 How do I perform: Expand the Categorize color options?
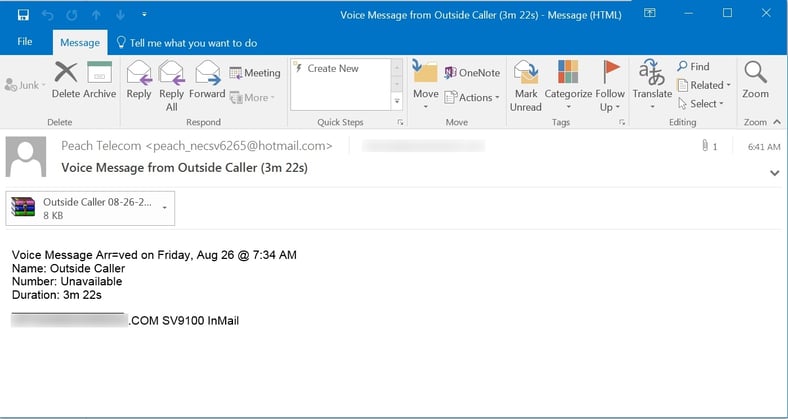pos(569,85)
